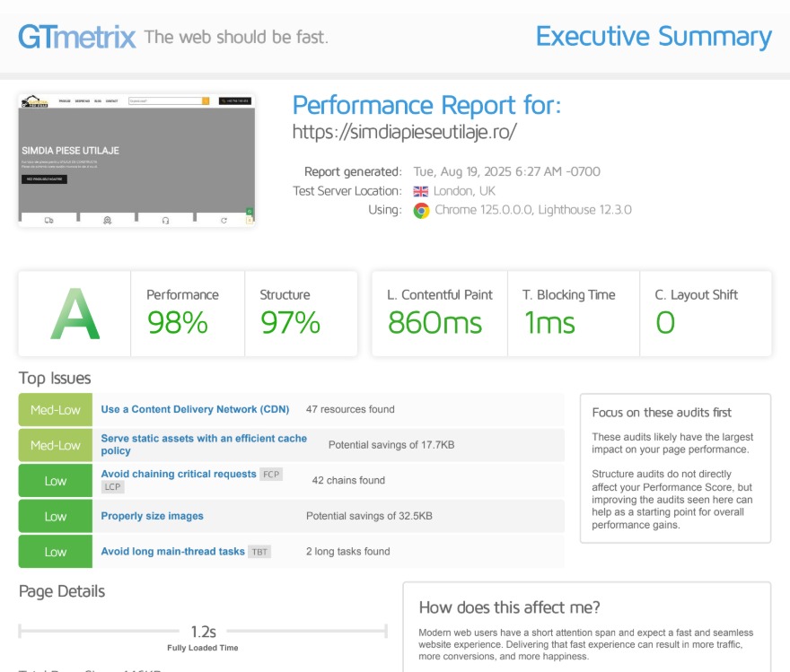Click the 1.2s Fully Loaded Time value
The width and height of the screenshot is (790, 672).
click(x=204, y=632)
